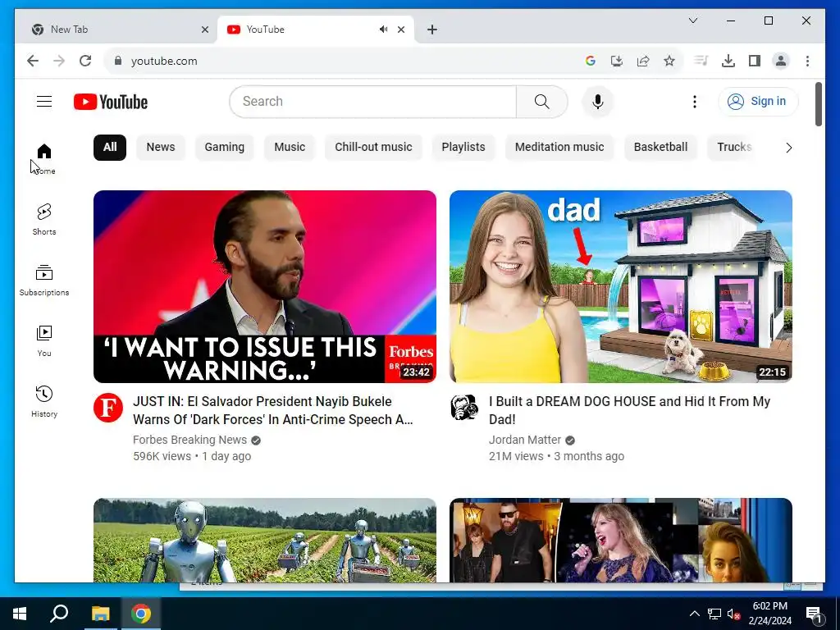Reload the YouTube page
The image size is (840, 630).
click(85, 61)
